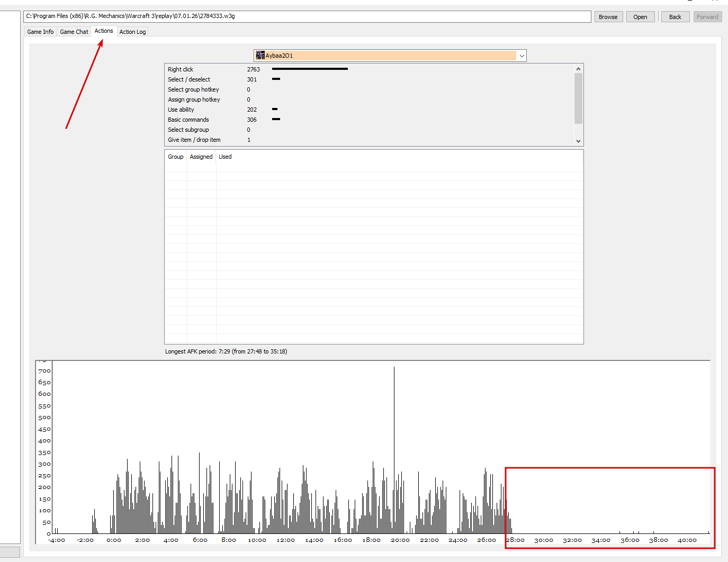Select the Select / deselect row

pyautogui.click(x=369, y=79)
